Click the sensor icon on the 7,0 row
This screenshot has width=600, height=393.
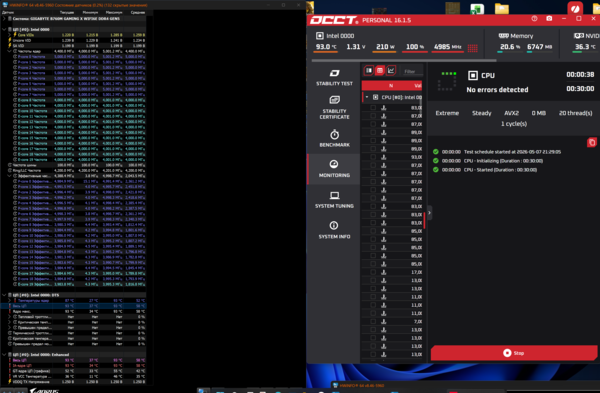click(x=383, y=321)
